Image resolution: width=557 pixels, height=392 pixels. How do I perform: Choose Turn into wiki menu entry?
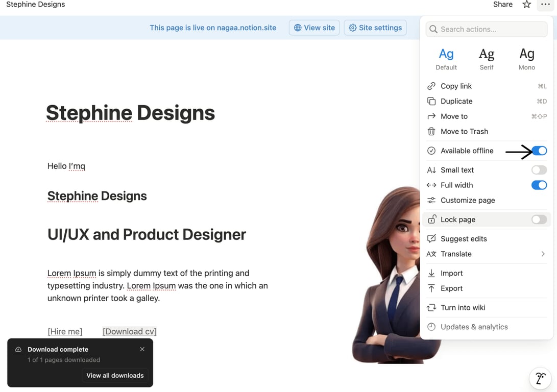pyautogui.click(x=487, y=307)
